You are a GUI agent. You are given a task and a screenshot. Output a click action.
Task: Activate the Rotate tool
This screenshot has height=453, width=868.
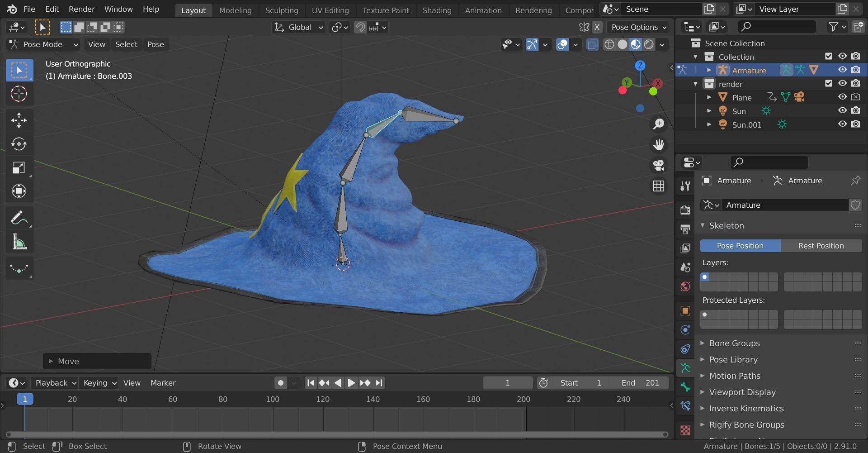click(x=19, y=144)
